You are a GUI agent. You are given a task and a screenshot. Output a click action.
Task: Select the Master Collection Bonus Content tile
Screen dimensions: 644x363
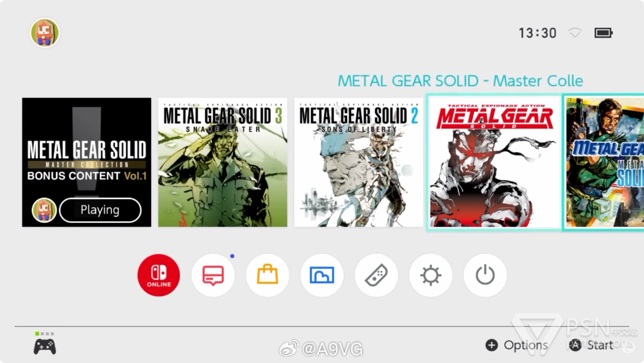(x=87, y=162)
